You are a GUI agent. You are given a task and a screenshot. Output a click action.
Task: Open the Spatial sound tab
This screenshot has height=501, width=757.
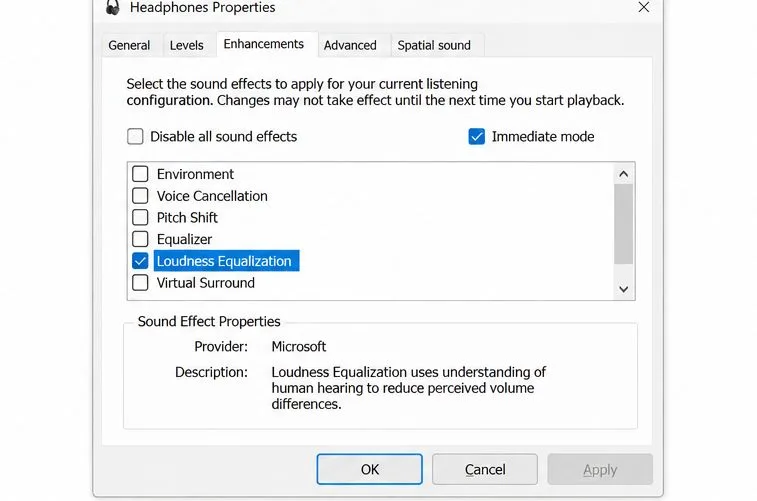(434, 45)
